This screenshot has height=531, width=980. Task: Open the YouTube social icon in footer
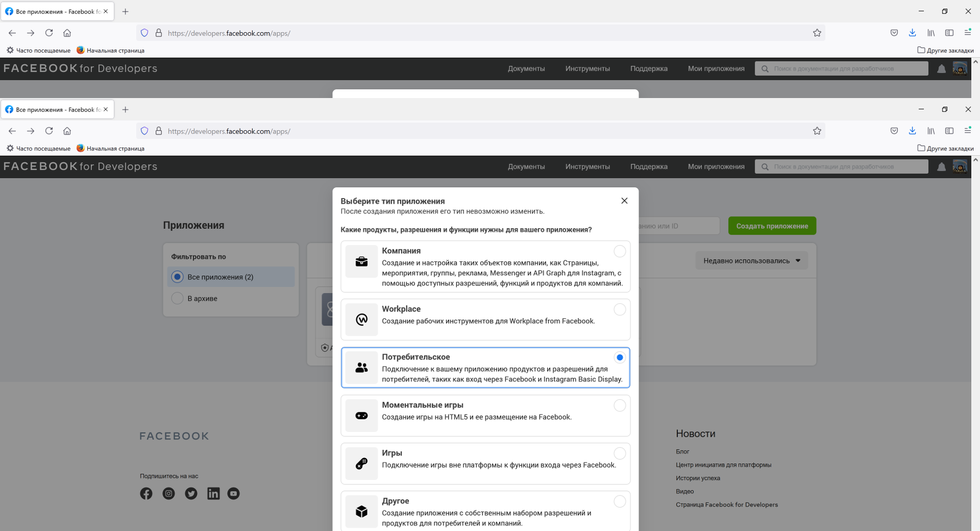point(234,493)
